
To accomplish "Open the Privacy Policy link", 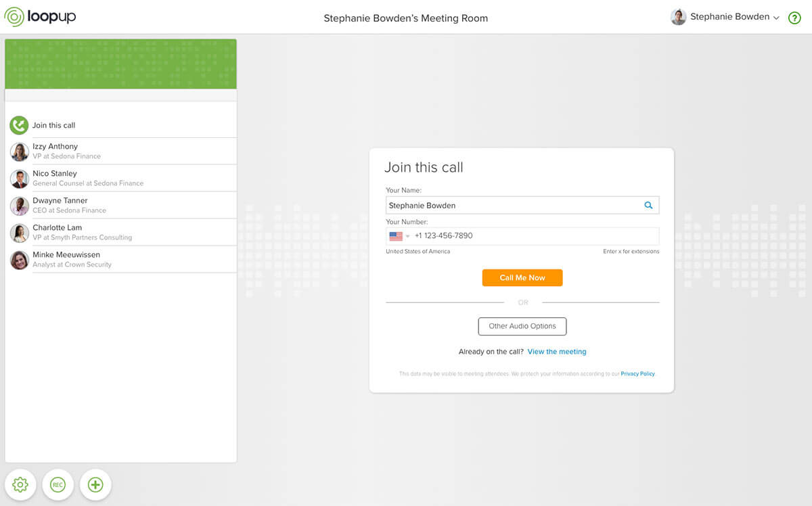I will click(x=637, y=374).
